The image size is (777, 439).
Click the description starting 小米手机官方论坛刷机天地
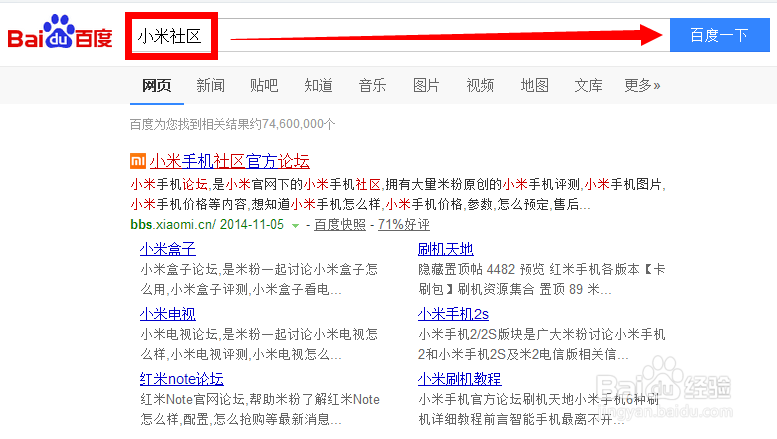[x=539, y=409]
